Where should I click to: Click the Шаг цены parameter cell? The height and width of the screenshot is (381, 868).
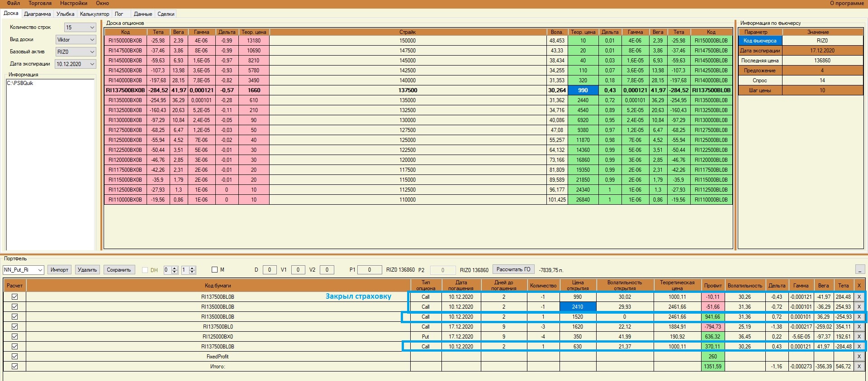click(x=760, y=90)
